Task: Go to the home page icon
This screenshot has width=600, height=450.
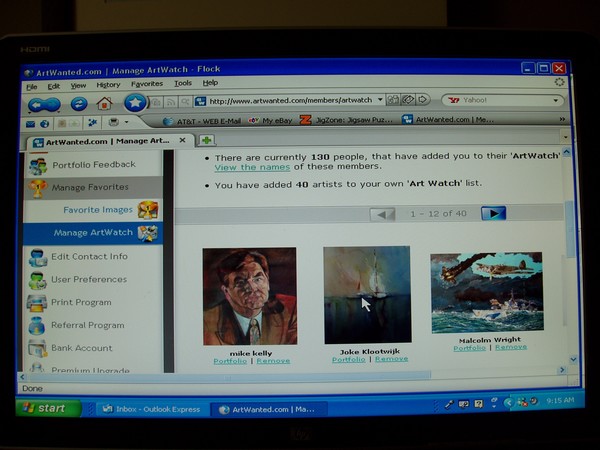Action: point(104,103)
